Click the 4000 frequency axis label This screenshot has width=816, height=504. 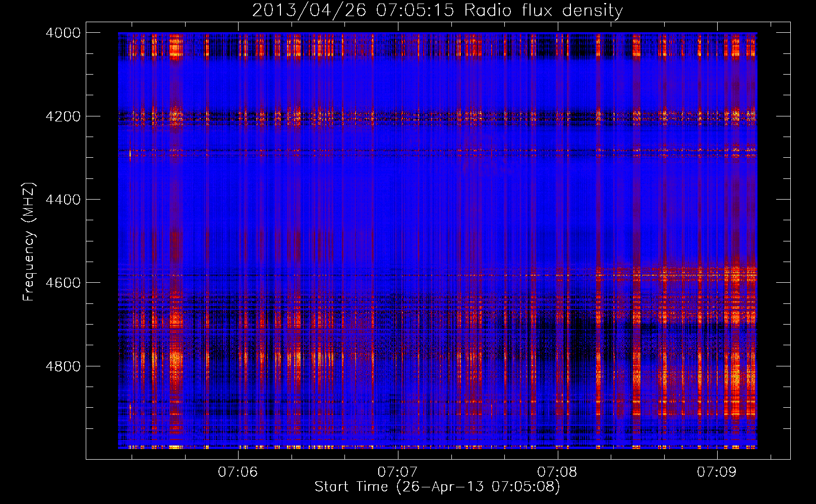63,33
